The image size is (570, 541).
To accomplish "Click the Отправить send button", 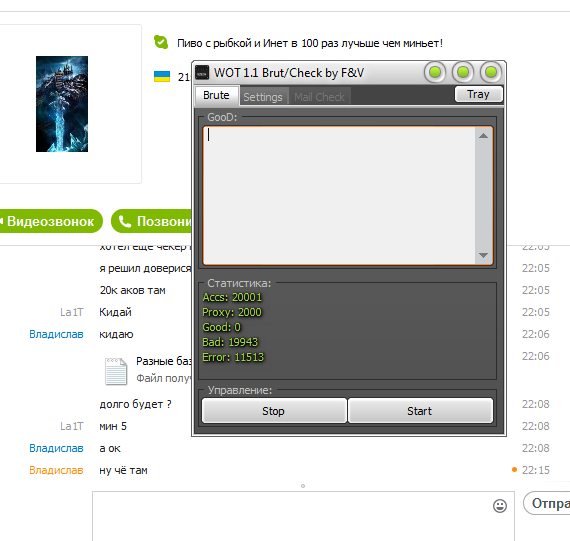I will click(x=546, y=503).
